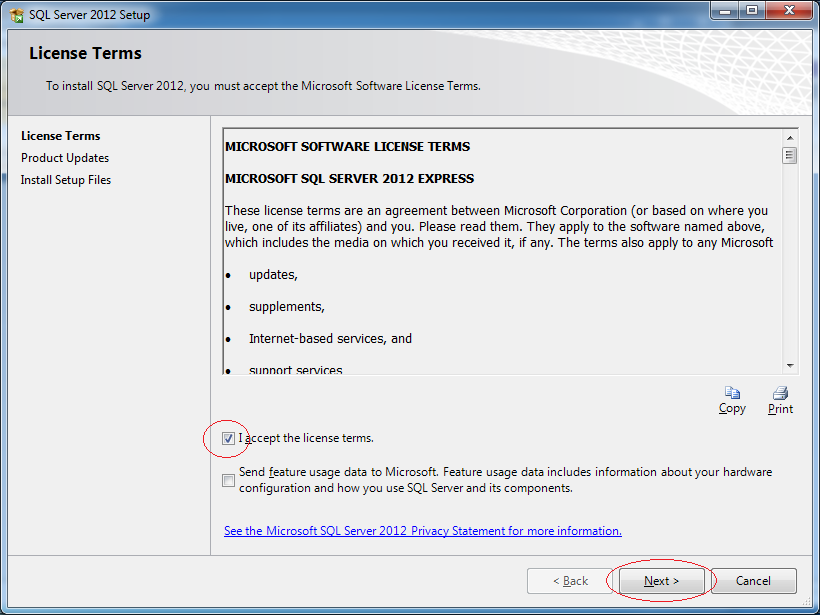Open the SQL Server 2012 Privacy Statement link
This screenshot has width=820, height=615.
point(423,531)
